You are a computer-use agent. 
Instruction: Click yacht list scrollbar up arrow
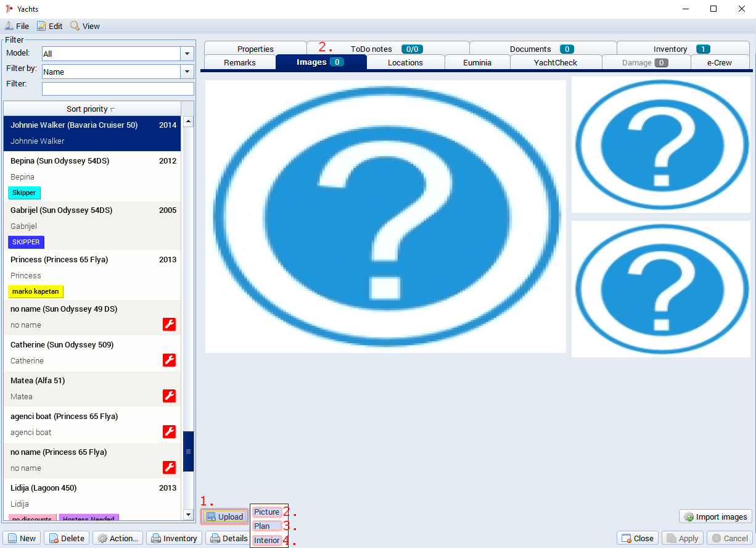tap(189, 122)
